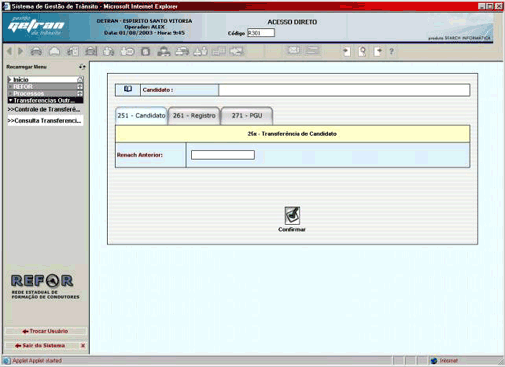
Task: Open Consulta Transferenci... link
Action: click(45, 121)
